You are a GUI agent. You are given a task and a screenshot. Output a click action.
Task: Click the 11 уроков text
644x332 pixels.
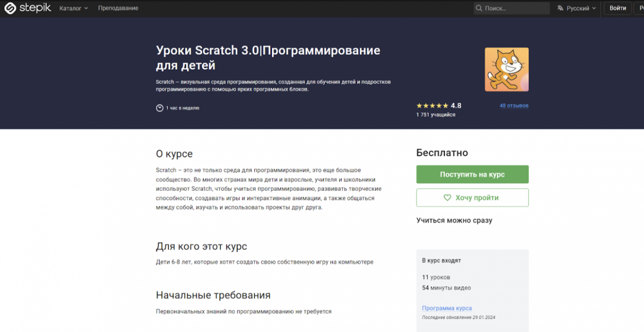pyautogui.click(x=436, y=277)
